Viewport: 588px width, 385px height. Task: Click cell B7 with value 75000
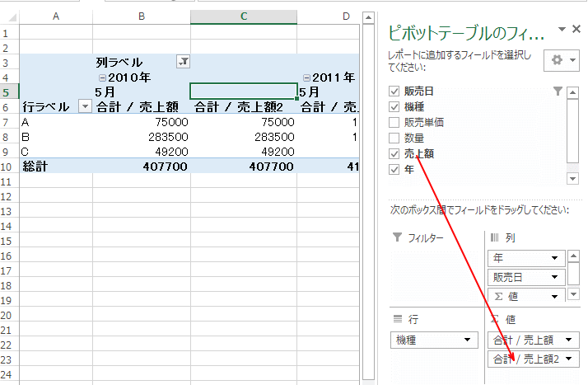pos(142,122)
